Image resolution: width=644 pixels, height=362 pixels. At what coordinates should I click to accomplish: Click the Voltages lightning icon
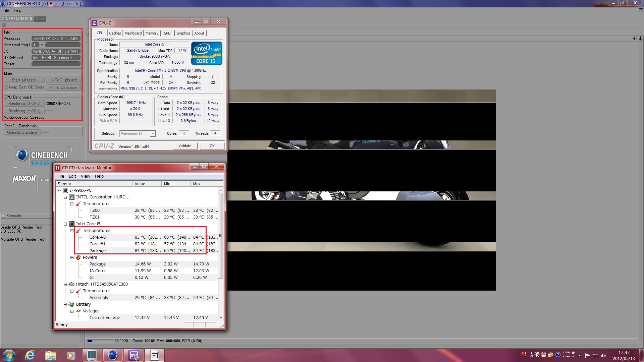point(78,311)
